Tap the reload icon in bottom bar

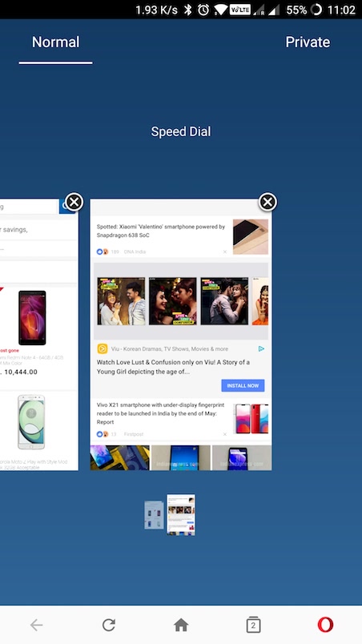(x=108, y=625)
